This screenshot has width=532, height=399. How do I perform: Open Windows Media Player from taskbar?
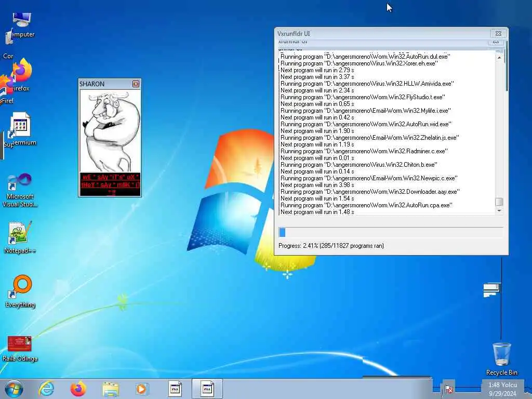141,389
